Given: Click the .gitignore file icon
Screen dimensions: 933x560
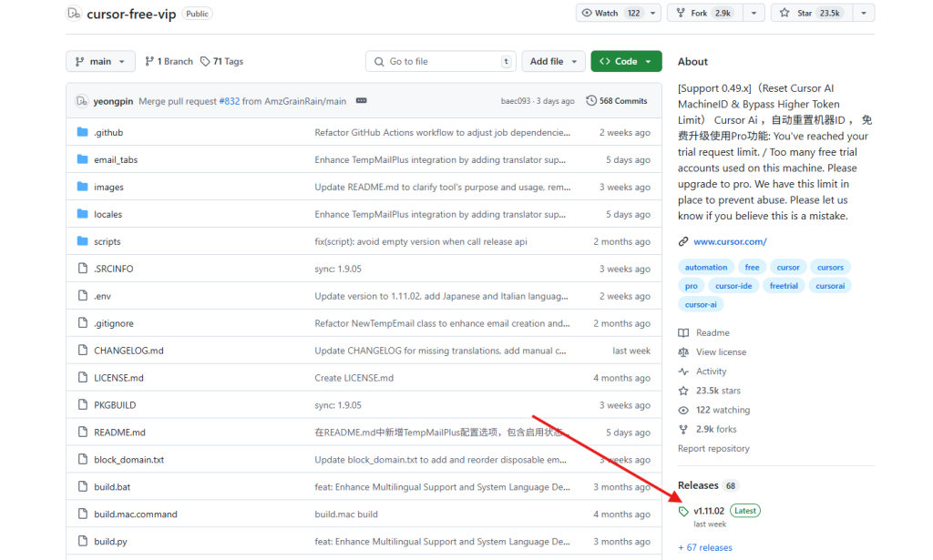Looking at the screenshot, I should [x=83, y=323].
